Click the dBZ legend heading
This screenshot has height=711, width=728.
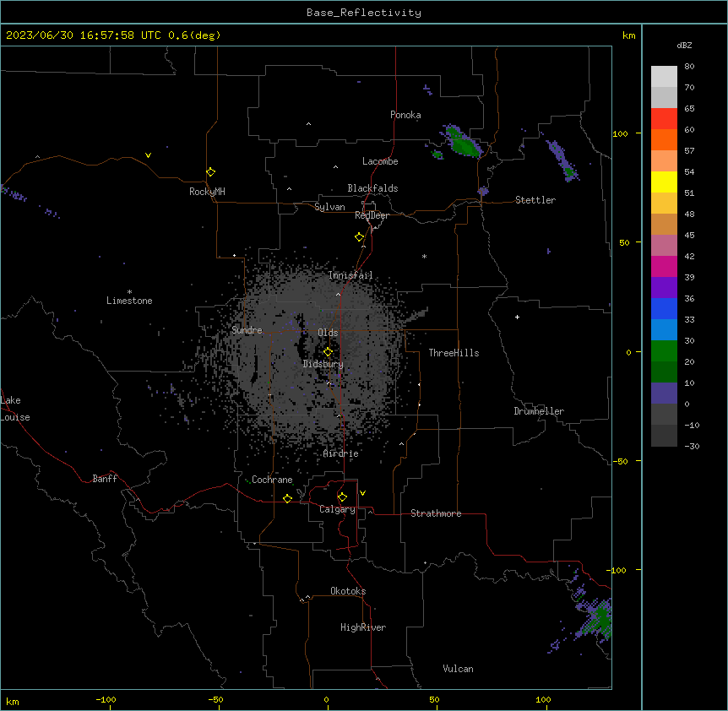point(684,45)
